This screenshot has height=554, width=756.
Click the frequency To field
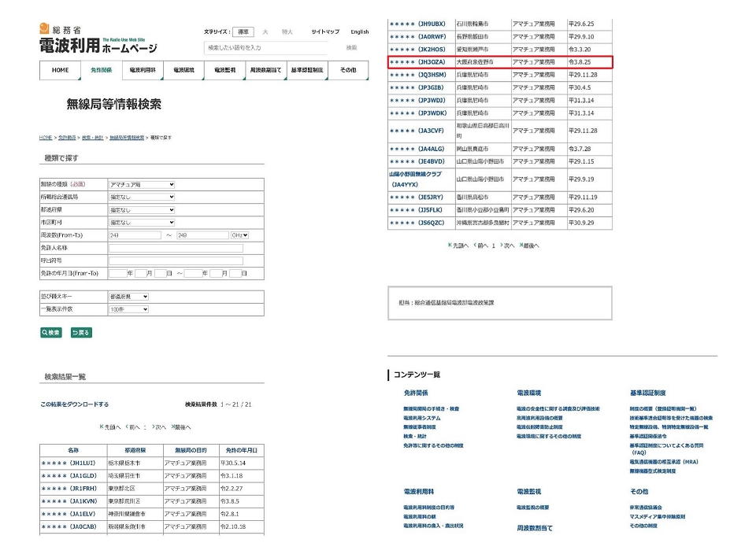tap(202, 235)
